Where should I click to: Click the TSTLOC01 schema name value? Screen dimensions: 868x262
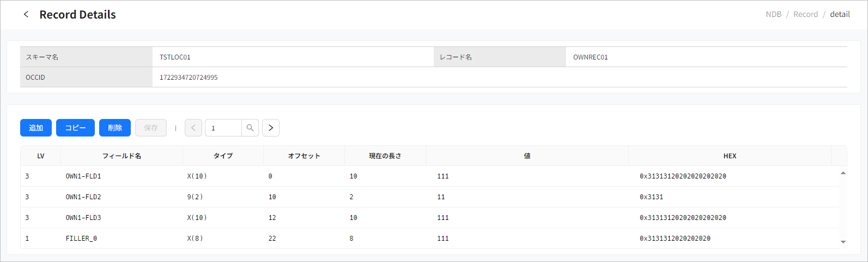point(175,57)
